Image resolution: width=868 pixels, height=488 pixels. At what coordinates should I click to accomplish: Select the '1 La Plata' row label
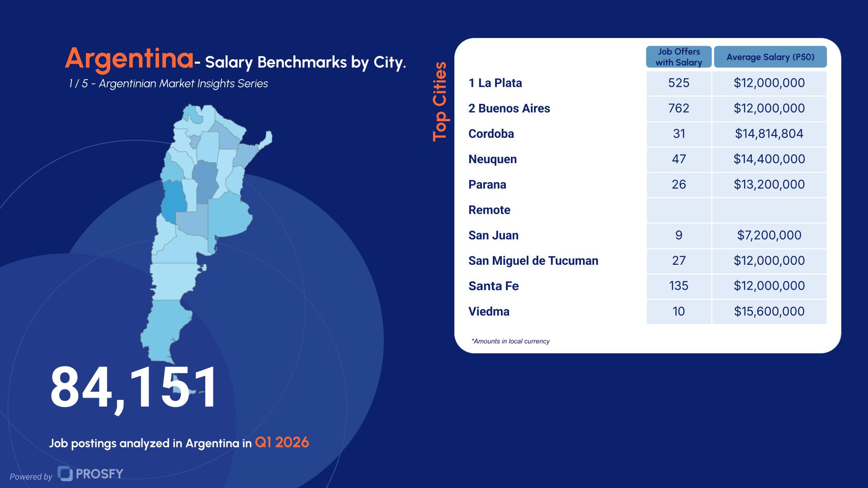coord(495,83)
